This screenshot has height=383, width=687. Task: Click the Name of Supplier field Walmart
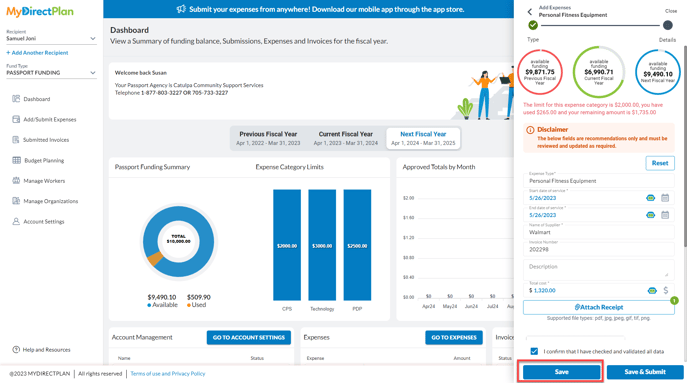(x=598, y=231)
